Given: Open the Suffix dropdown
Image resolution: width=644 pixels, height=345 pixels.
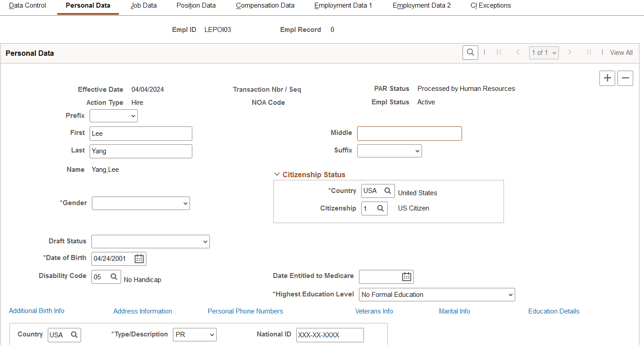Looking at the screenshot, I should click(x=389, y=151).
